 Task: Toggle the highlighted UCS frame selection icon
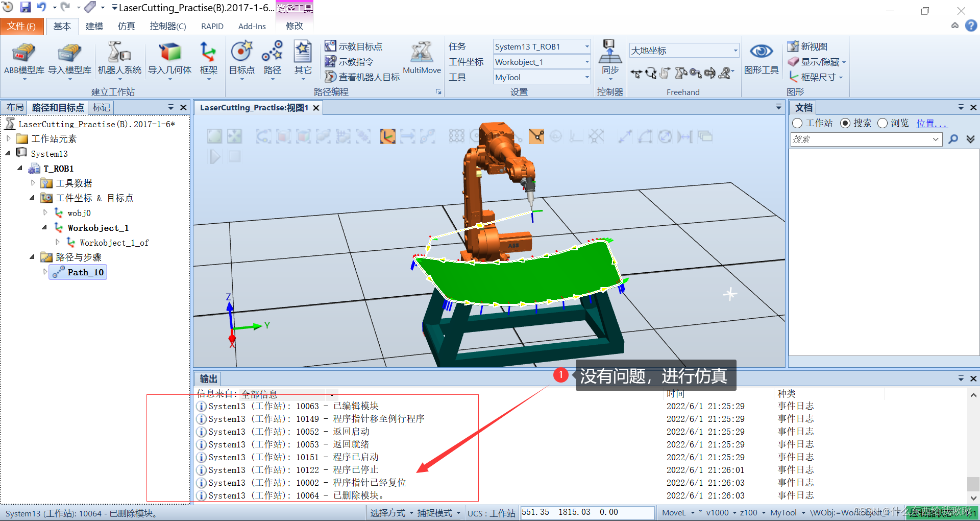click(387, 136)
